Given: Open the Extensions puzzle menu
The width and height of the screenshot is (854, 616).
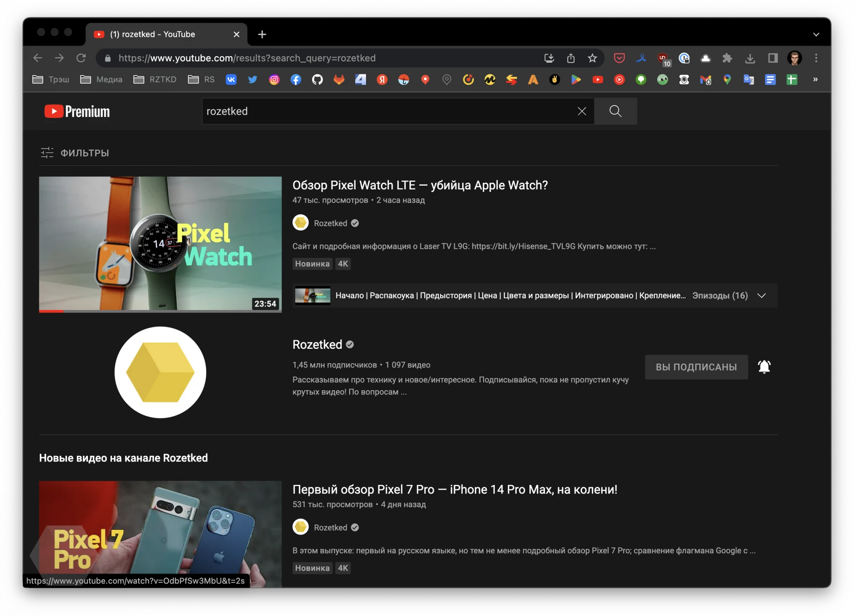Looking at the screenshot, I should point(727,58).
